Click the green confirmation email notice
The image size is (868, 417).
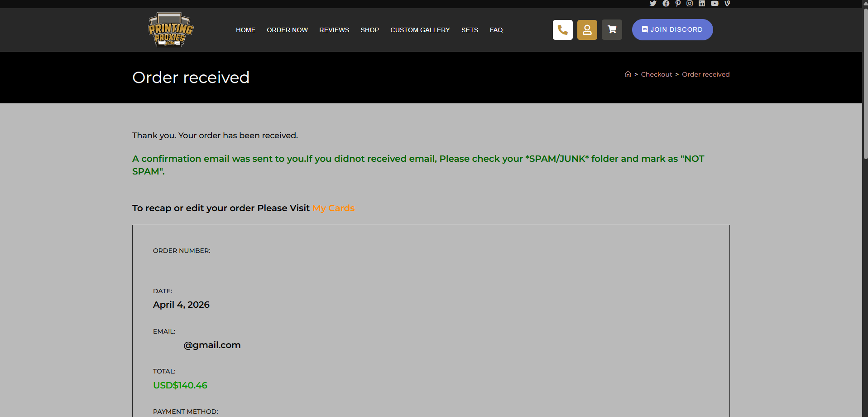[418, 165]
